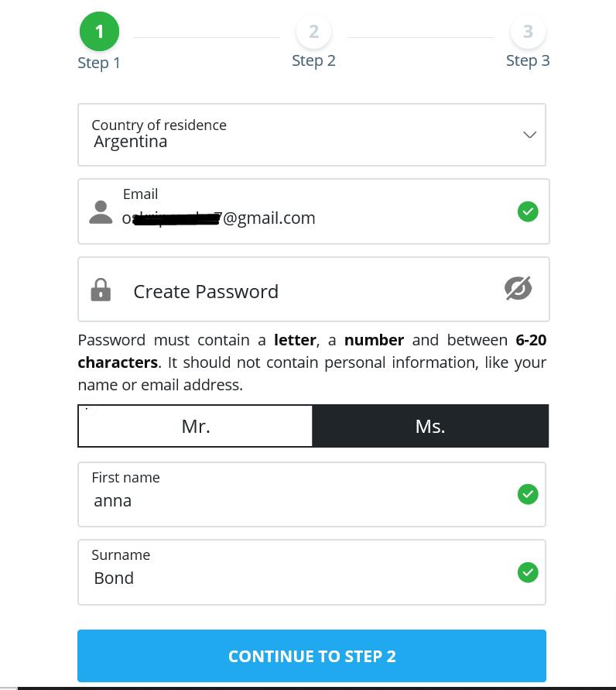The image size is (616, 690).
Task: Click the Country of residence label
Action: (x=159, y=125)
